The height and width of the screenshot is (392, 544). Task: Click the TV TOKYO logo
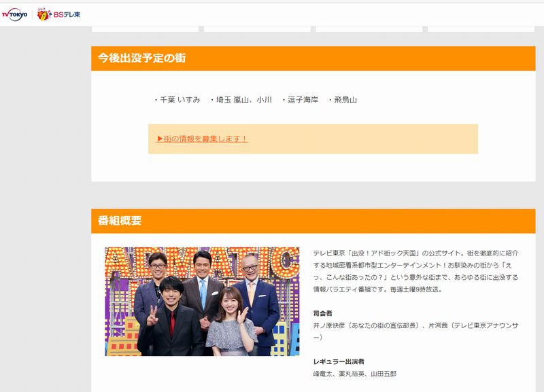pyautogui.click(x=14, y=14)
